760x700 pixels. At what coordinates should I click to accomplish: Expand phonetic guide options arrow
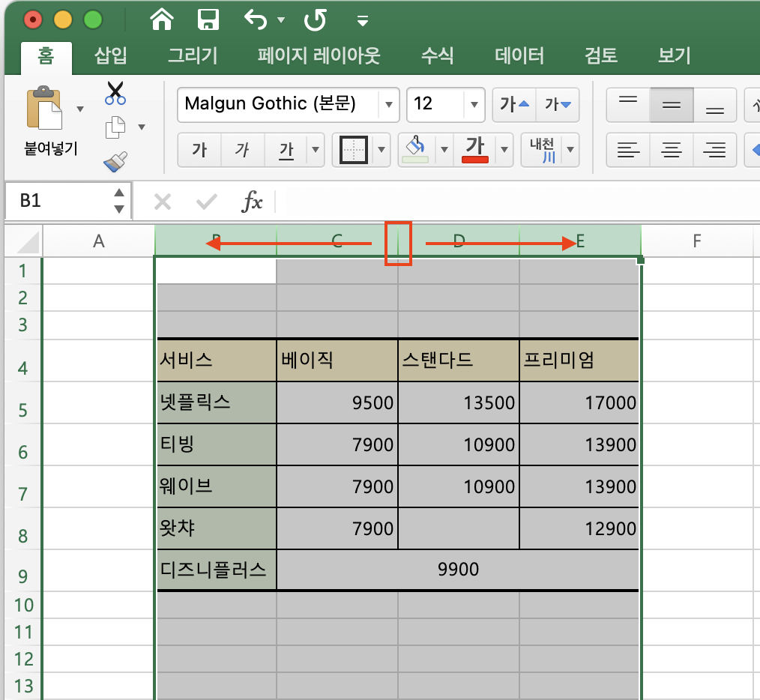[x=570, y=150]
